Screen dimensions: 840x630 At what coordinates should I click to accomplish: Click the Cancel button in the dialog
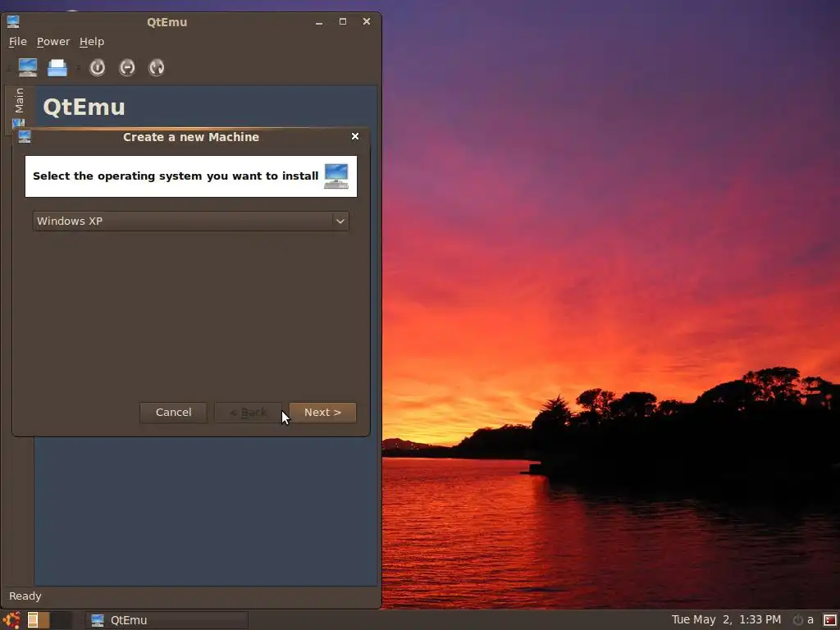click(x=174, y=413)
